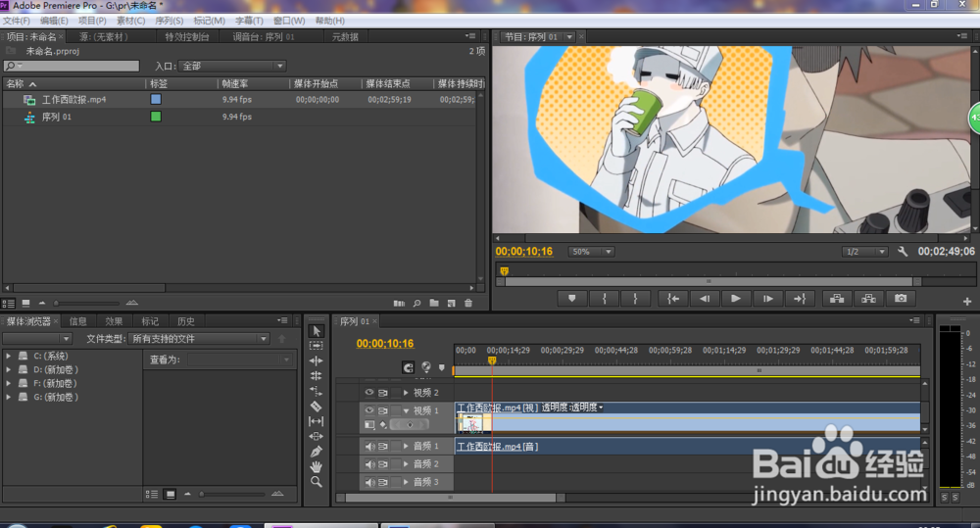Viewport: 980px width, 528px height.
Task: Toggle sync lock on Video 2 track
Action: (382, 393)
